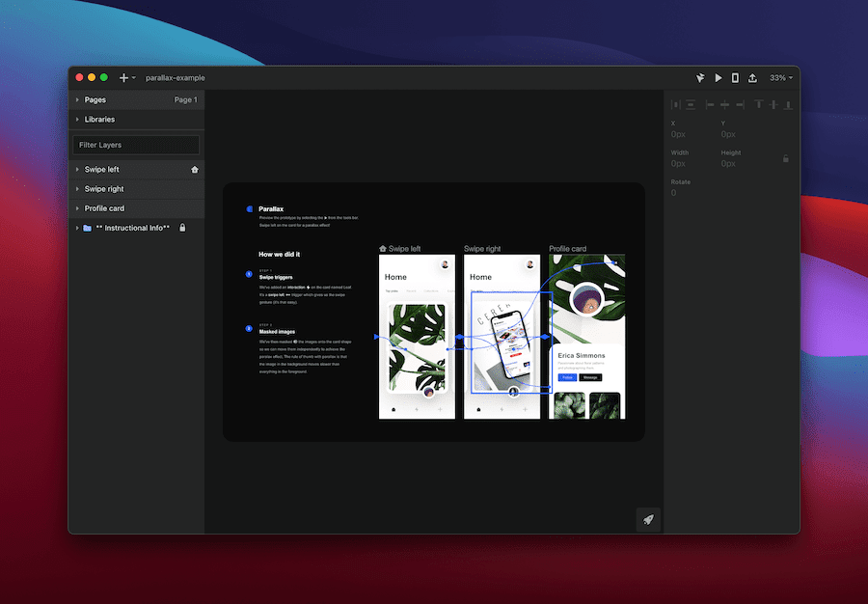Click the align-top icon in the alignment row
Screen dimensions: 868x604
[x=759, y=104]
